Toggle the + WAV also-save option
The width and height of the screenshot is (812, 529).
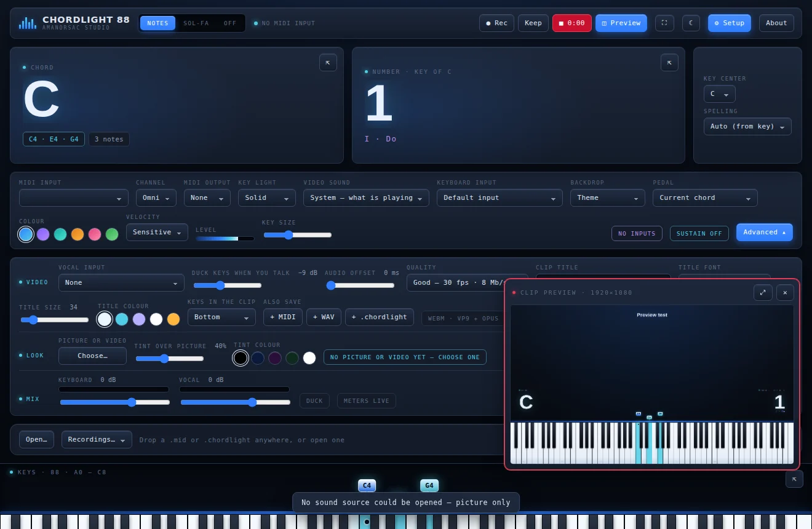[x=324, y=317]
